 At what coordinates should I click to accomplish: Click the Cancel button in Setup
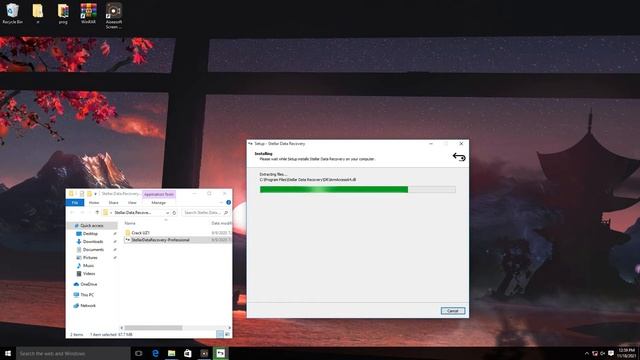(x=453, y=311)
